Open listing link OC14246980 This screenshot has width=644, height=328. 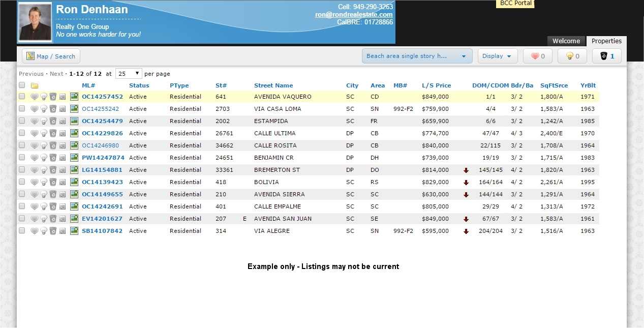click(100, 145)
